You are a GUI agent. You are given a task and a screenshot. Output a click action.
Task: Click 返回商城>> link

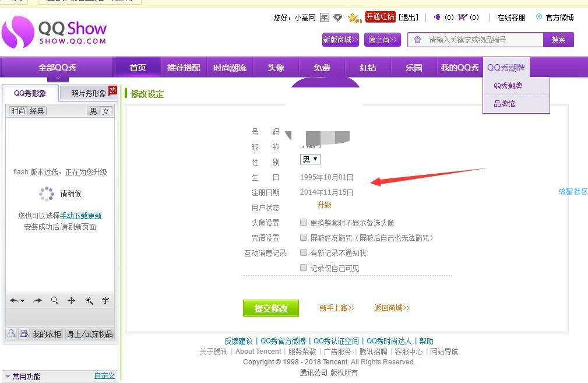pos(392,308)
